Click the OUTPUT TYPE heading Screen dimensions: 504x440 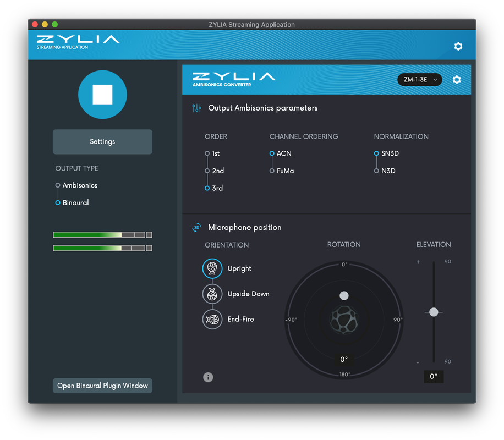coord(77,168)
